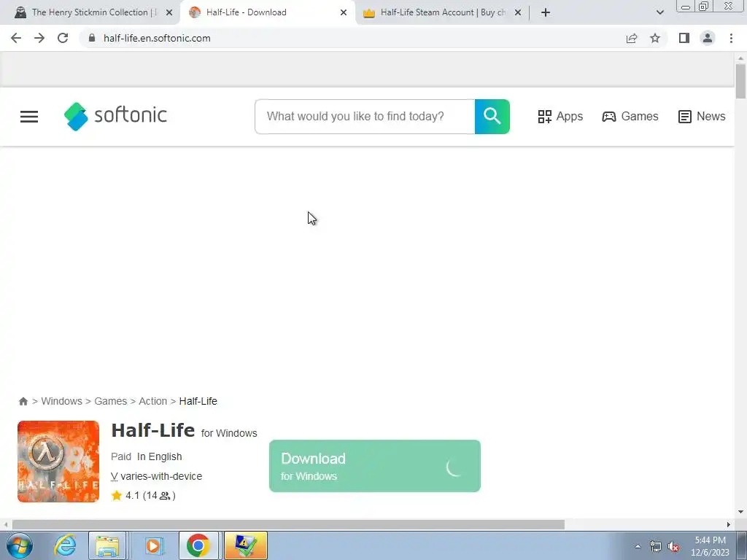
Task: Open File Explorer from taskbar
Action: click(x=108, y=545)
